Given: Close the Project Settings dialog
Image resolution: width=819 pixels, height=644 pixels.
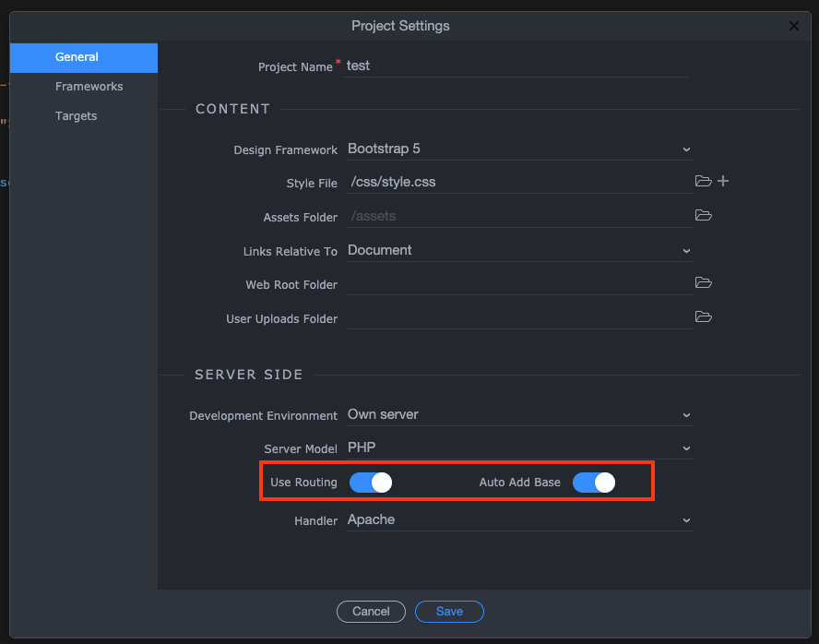Looking at the screenshot, I should click(793, 26).
